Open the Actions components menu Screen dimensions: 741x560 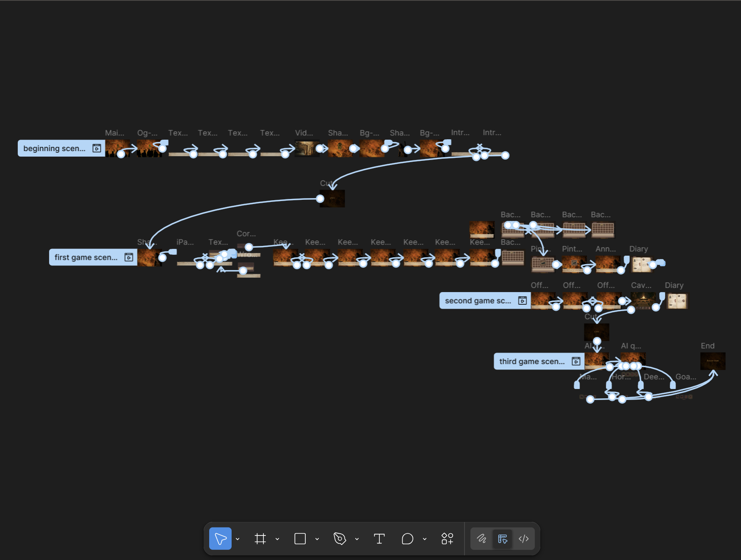447,538
